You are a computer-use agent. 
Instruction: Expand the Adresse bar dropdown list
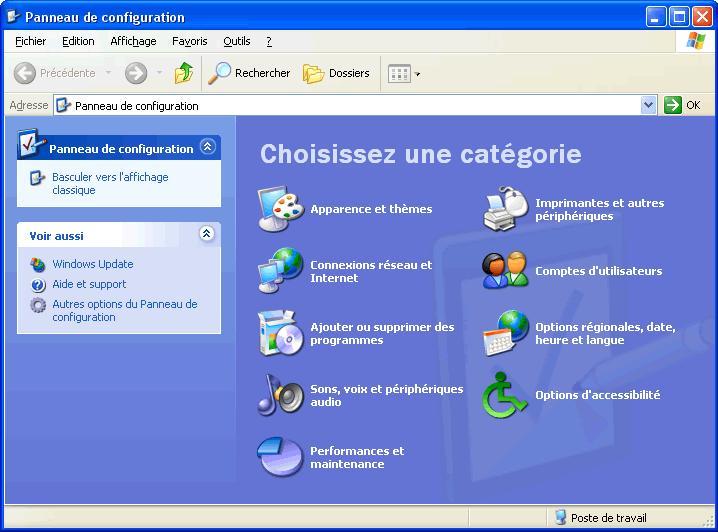point(648,105)
